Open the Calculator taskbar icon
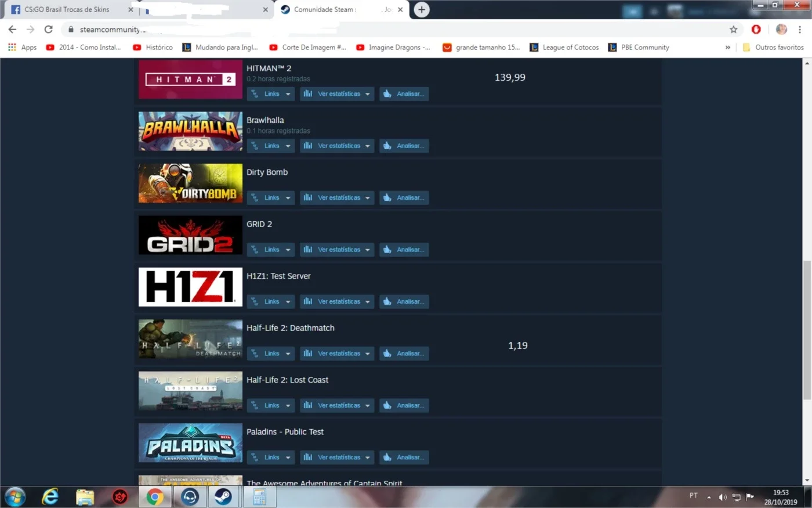The height and width of the screenshot is (508, 812). (x=259, y=497)
